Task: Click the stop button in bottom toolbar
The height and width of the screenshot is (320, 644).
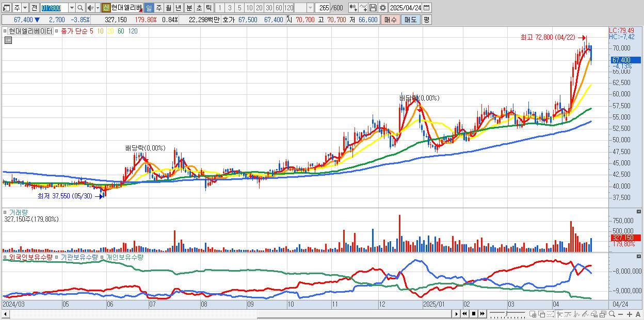Action: pos(474,314)
